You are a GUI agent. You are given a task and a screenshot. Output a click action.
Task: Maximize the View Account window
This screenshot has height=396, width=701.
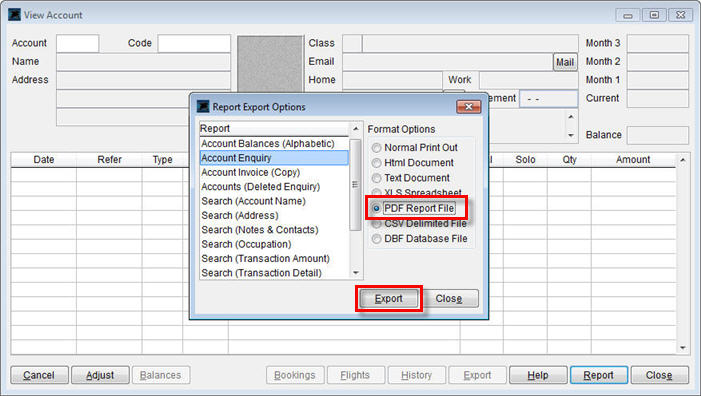click(654, 15)
